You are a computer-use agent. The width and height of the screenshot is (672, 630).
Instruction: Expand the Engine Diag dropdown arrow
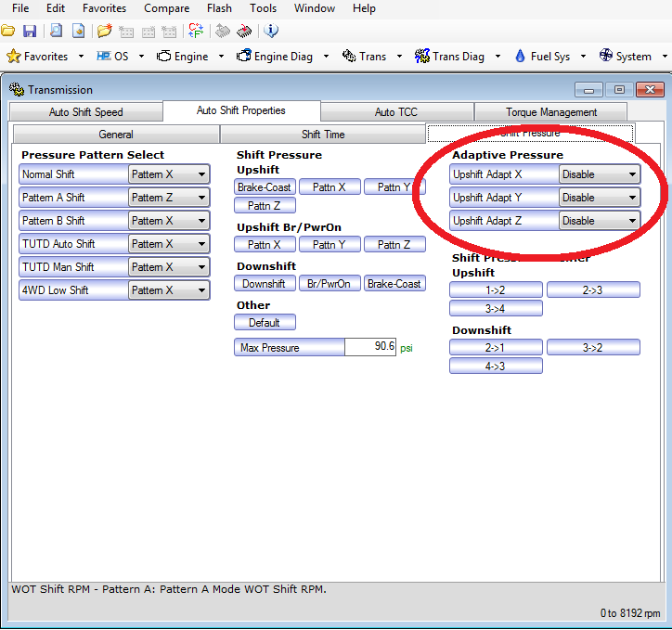(x=326, y=56)
